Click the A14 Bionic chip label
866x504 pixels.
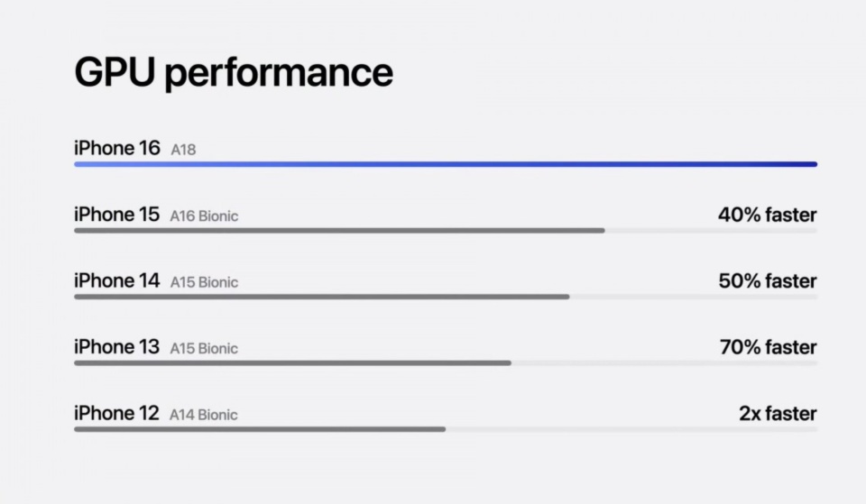click(x=204, y=416)
